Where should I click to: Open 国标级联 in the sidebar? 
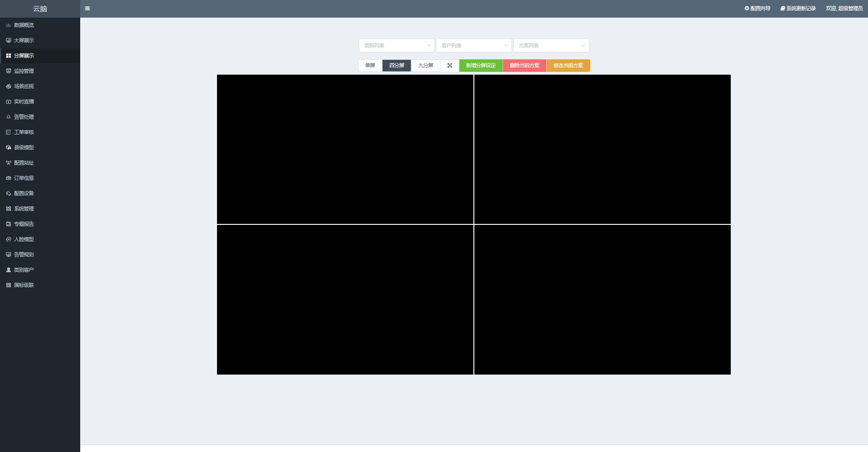click(40, 285)
